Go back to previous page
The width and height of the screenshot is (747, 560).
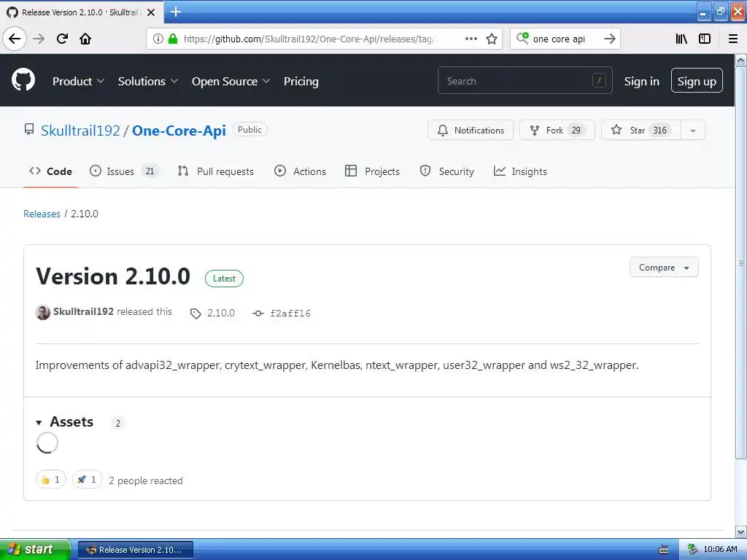(x=15, y=39)
